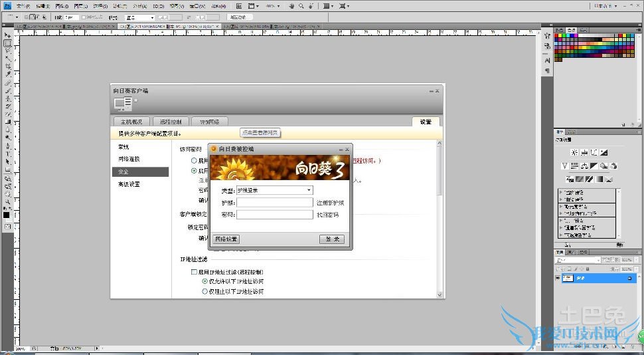Image resolution: width=644 pixels, height=355 pixels.
Task: Check 启用IP地址过滤 checkbox in image
Action: click(194, 272)
